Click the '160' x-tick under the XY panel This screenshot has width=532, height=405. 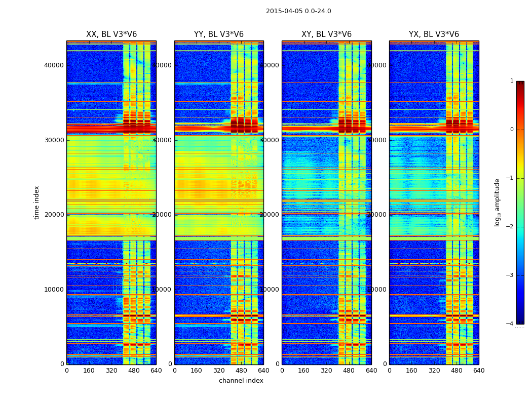tap(304, 370)
